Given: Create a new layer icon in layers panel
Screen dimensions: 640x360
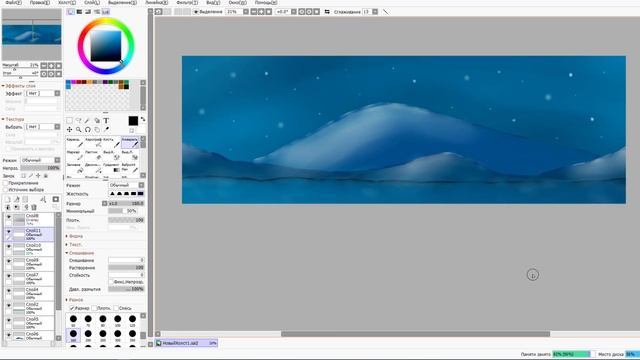Looking at the screenshot, I should pos(7,199).
